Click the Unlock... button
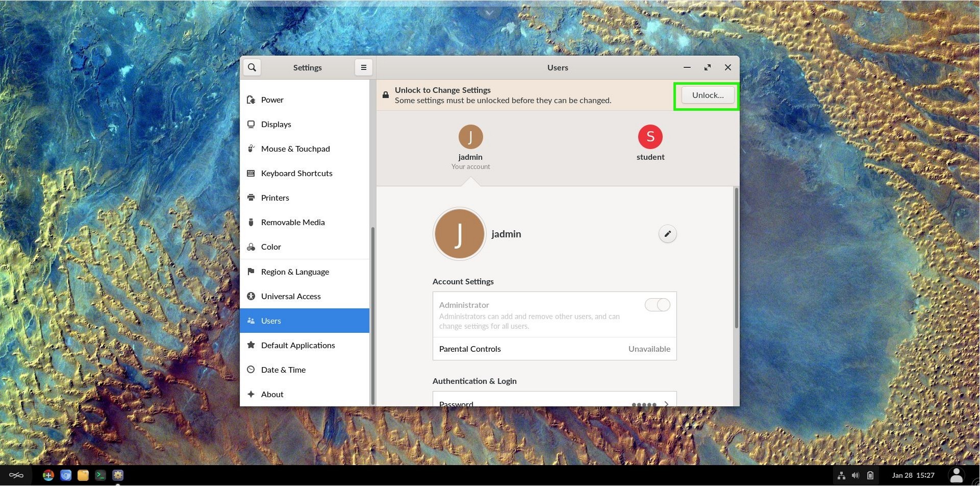980x486 pixels. click(x=707, y=95)
